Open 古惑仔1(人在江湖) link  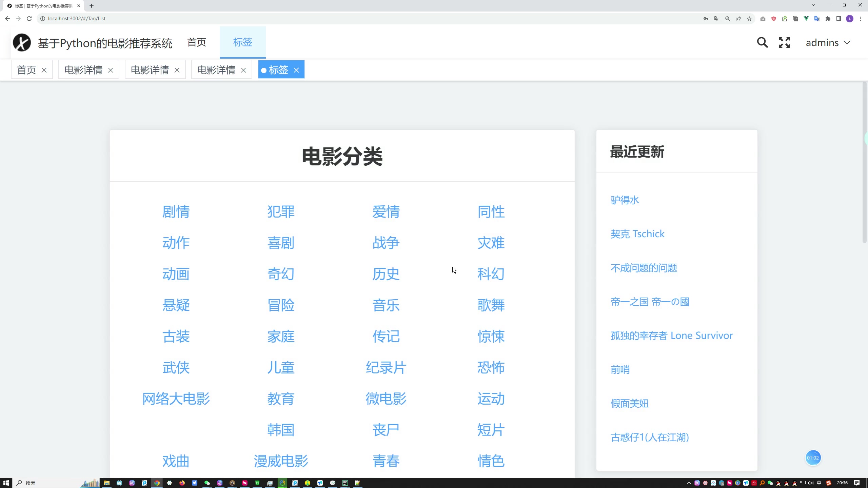pos(650,437)
